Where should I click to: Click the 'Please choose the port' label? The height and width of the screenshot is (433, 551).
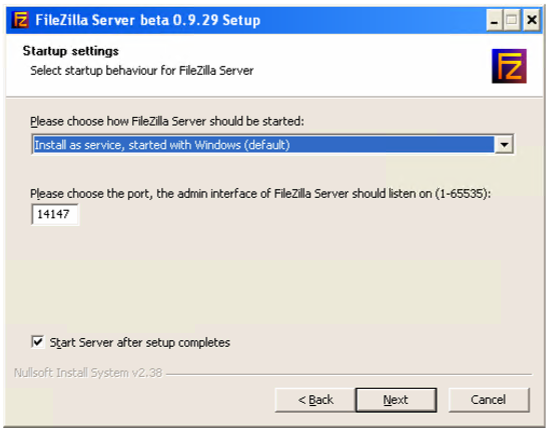[260, 194]
